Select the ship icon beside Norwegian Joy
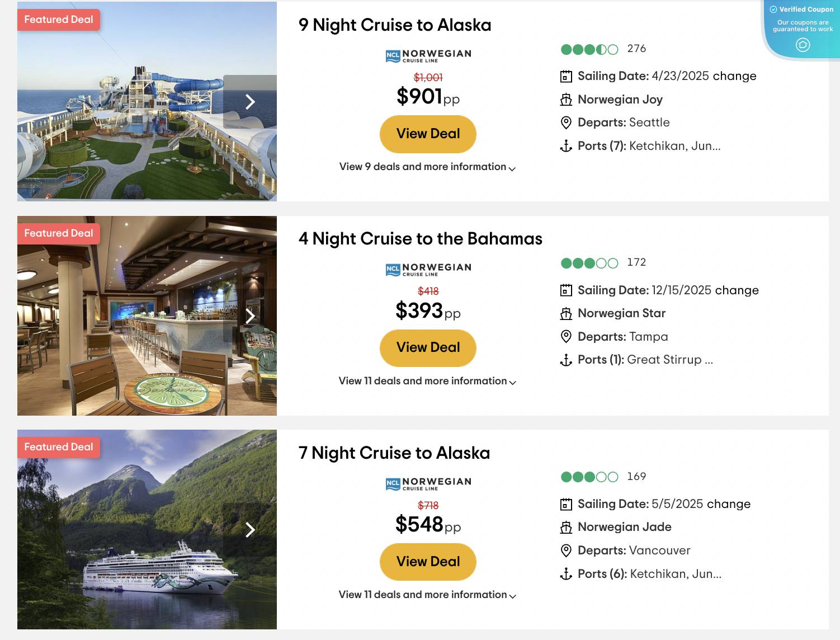Viewport: 840px width, 640px height. tap(566, 100)
